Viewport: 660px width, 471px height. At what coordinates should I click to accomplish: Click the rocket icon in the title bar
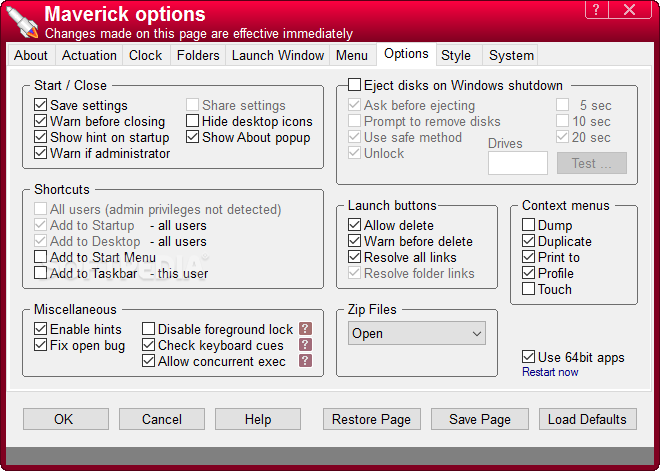click(x=23, y=22)
